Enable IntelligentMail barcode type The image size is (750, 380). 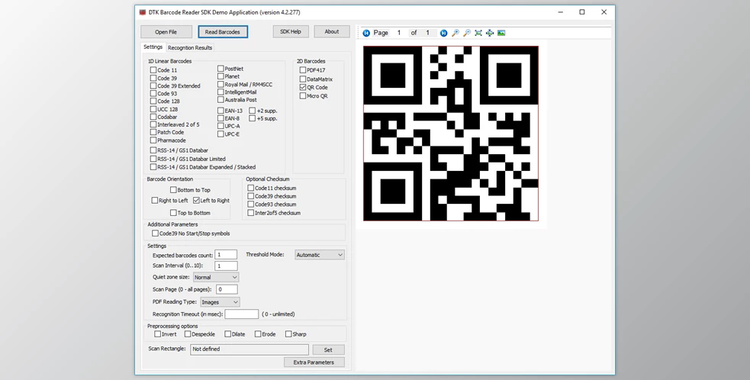pyautogui.click(x=221, y=92)
